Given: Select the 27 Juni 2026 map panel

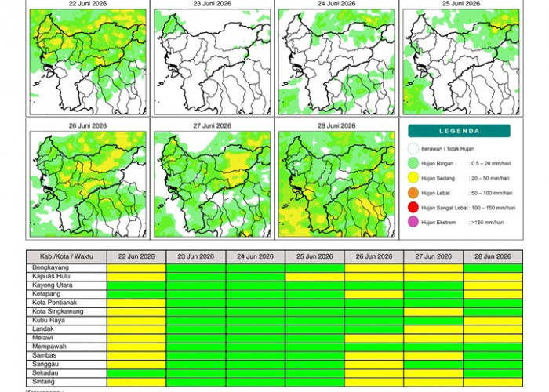Looking at the screenshot, I should point(213,184).
